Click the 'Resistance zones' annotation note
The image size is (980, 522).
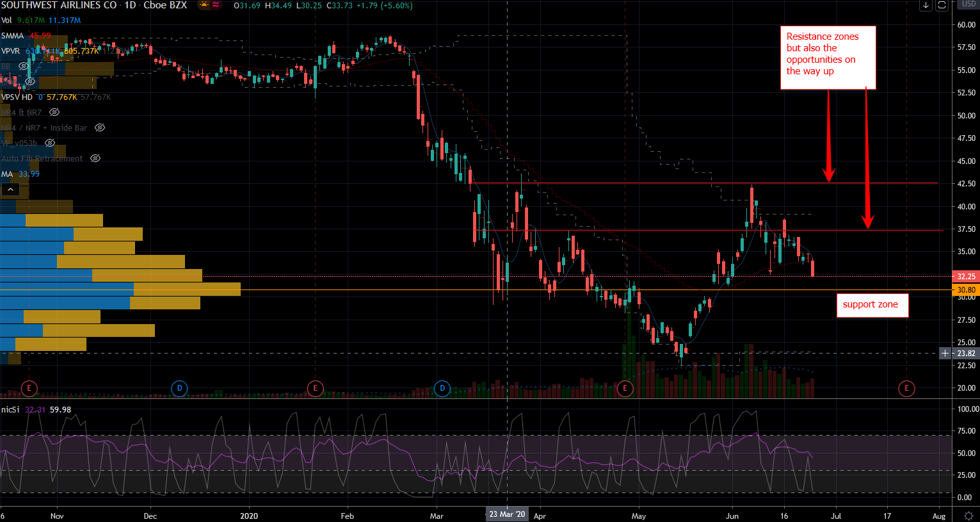(828, 57)
